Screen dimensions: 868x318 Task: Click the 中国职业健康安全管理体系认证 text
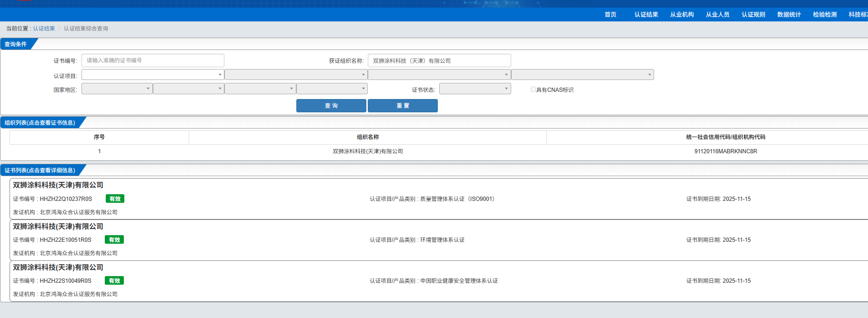click(459, 281)
